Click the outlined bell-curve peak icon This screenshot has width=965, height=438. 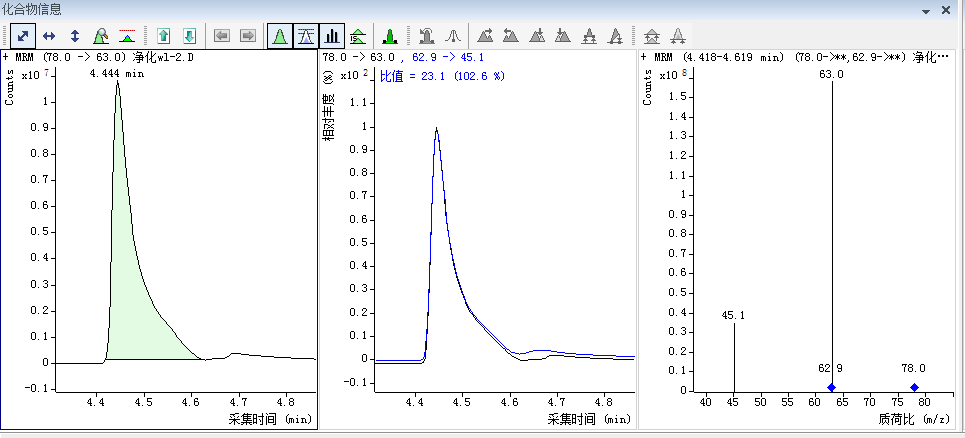452,36
